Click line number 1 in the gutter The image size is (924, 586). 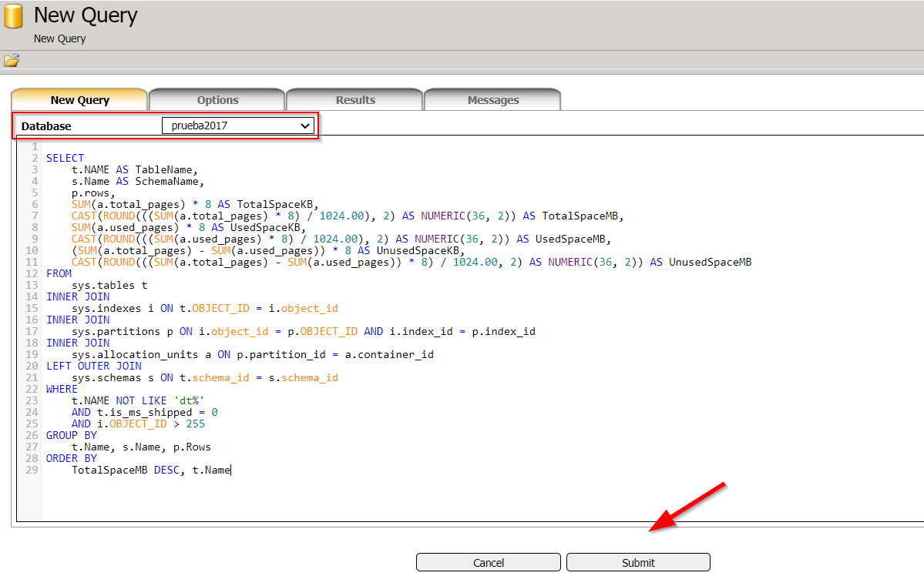pos(35,146)
